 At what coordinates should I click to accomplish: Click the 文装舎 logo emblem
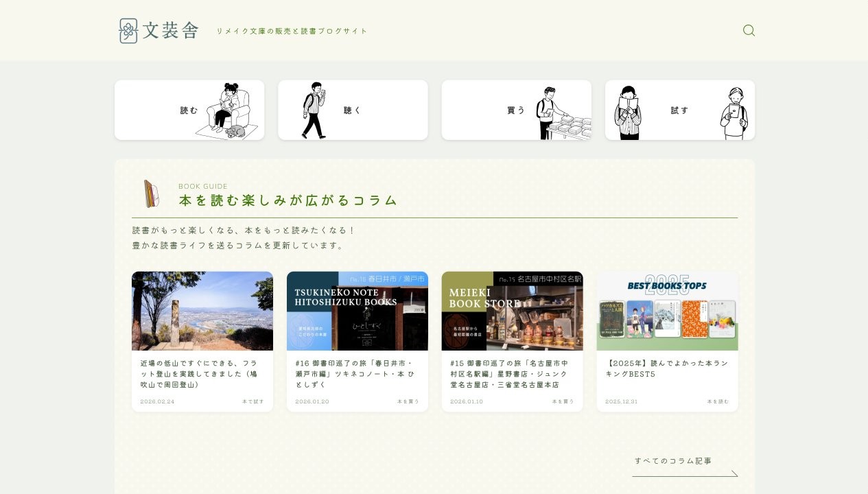pyautogui.click(x=128, y=31)
